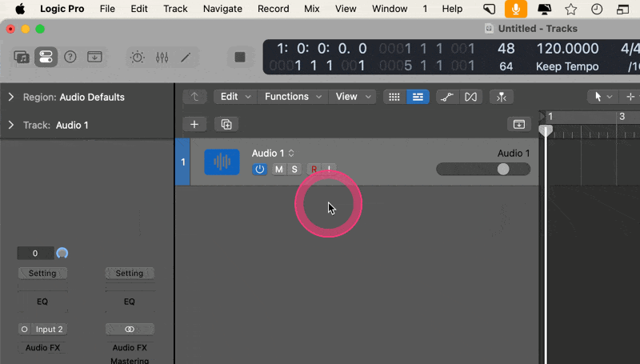
Task: Open EQ on the right channel strip
Action: click(x=130, y=302)
